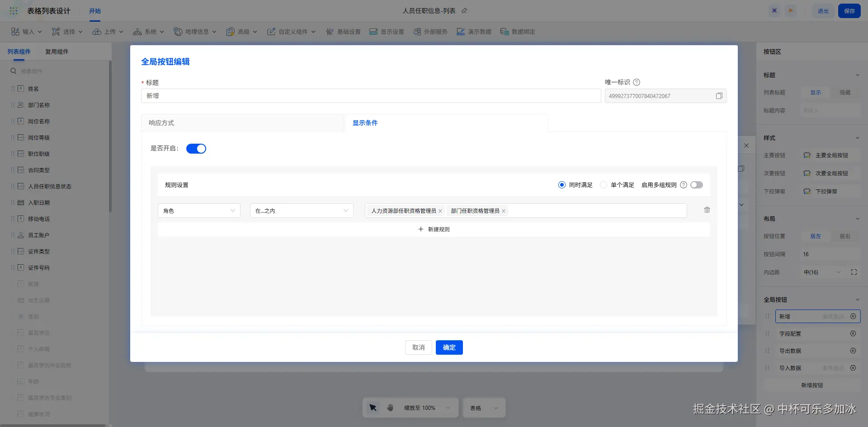Viewport: 868px width, 427px height.
Task: Click the 确定 button
Action: (x=449, y=347)
